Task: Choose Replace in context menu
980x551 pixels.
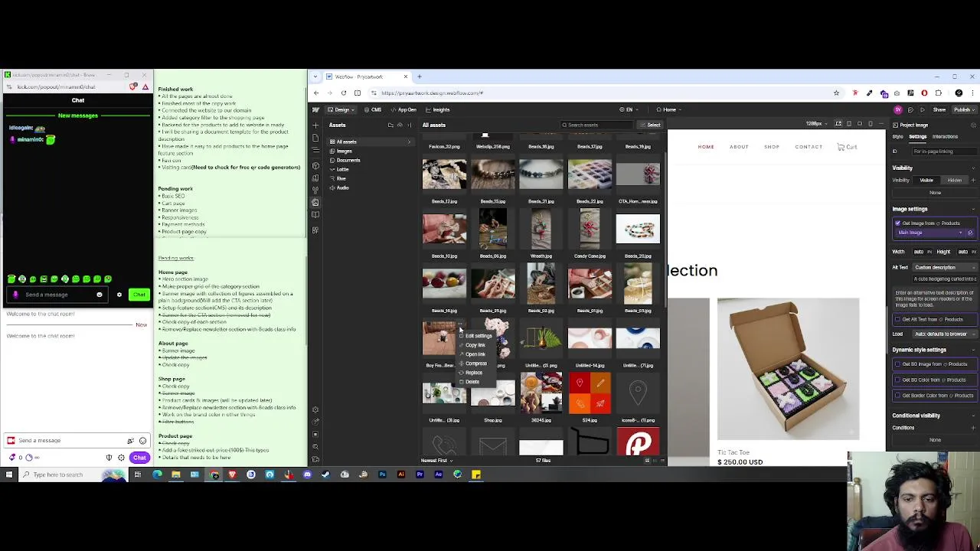Action: pyautogui.click(x=473, y=373)
